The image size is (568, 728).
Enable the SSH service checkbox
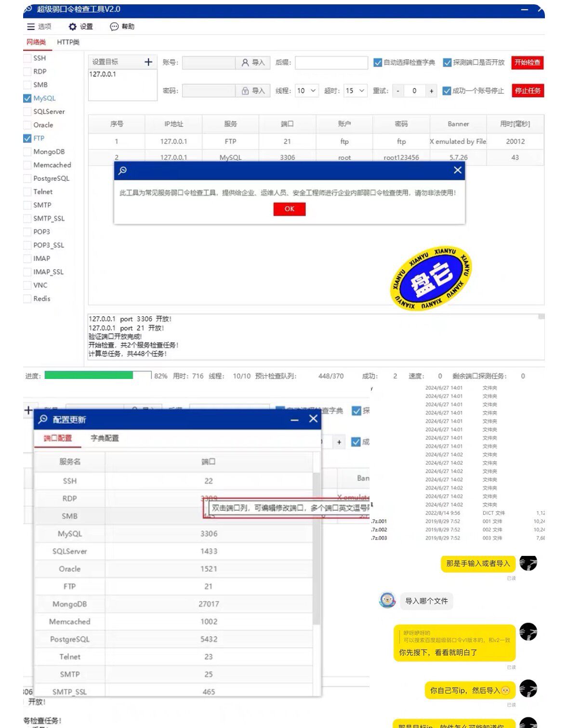(x=27, y=58)
